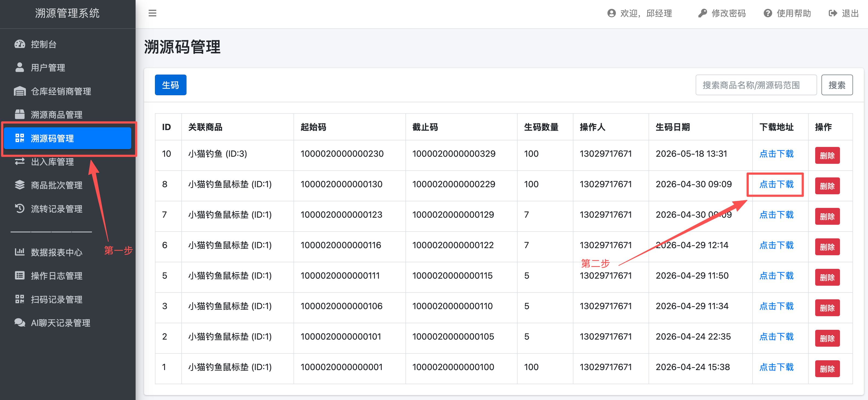
Task: Click 点击下载 for row ID 8
Action: [x=776, y=184]
